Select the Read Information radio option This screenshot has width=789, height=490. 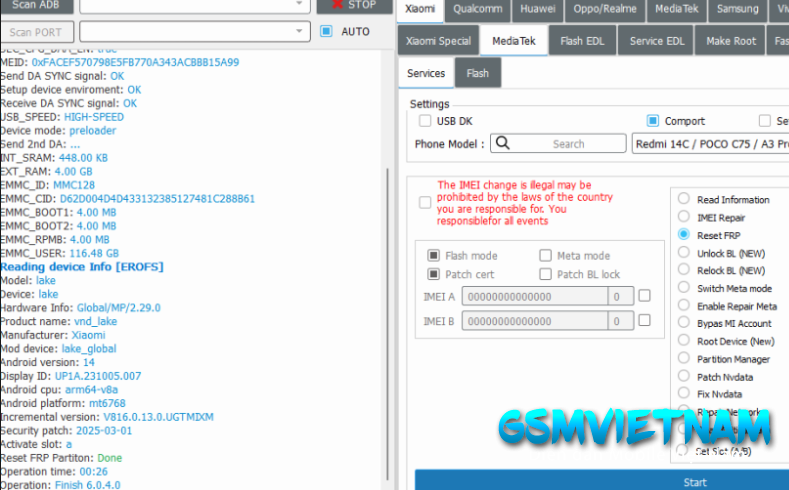click(x=684, y=199)
